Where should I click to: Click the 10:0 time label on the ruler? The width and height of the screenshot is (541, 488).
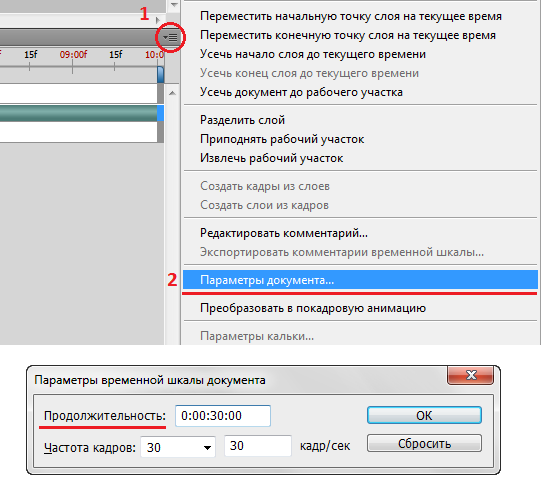click(154, 55)
